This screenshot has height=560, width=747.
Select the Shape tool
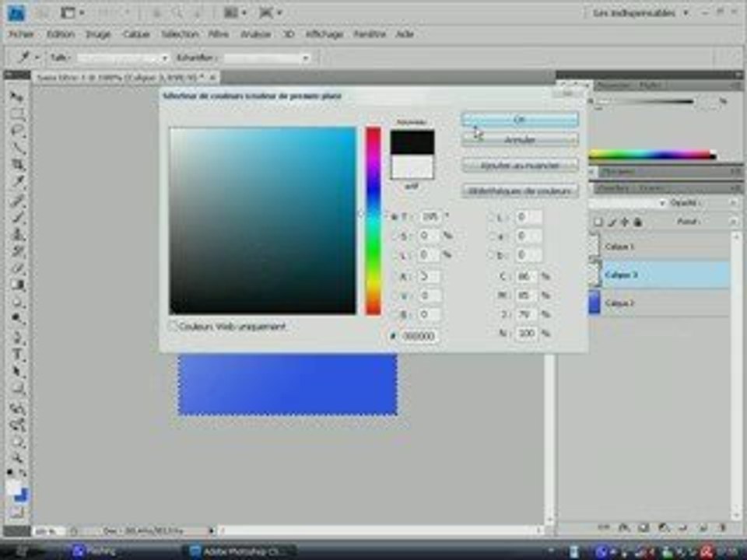[x=17, y=389]
